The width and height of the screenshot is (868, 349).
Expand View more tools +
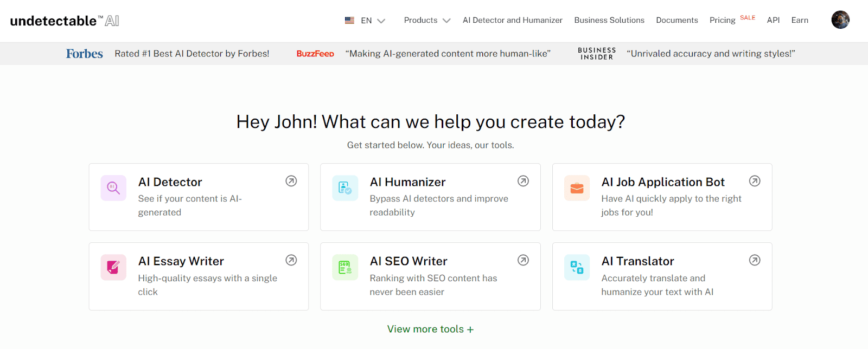[430, 329]
